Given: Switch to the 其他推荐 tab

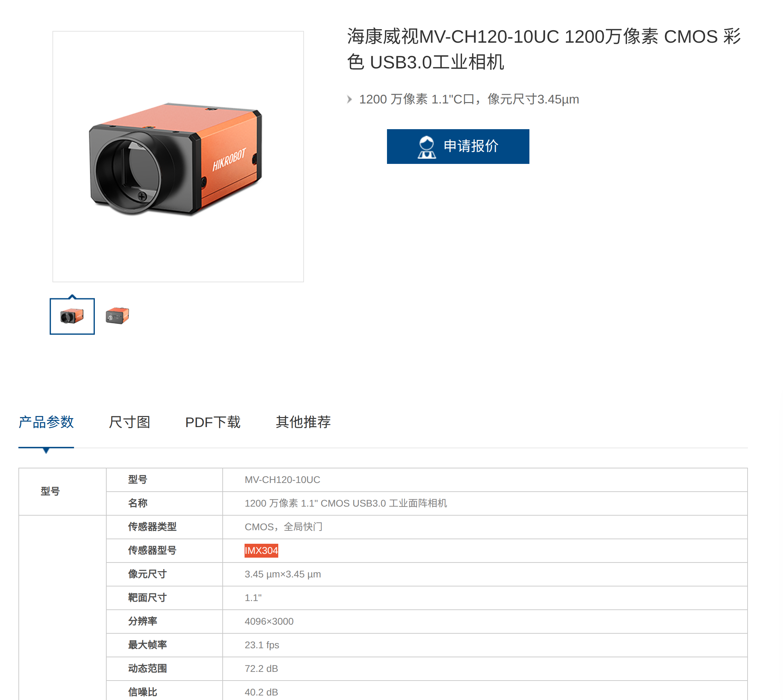Looking at the screenshot, I should (303, 422).
